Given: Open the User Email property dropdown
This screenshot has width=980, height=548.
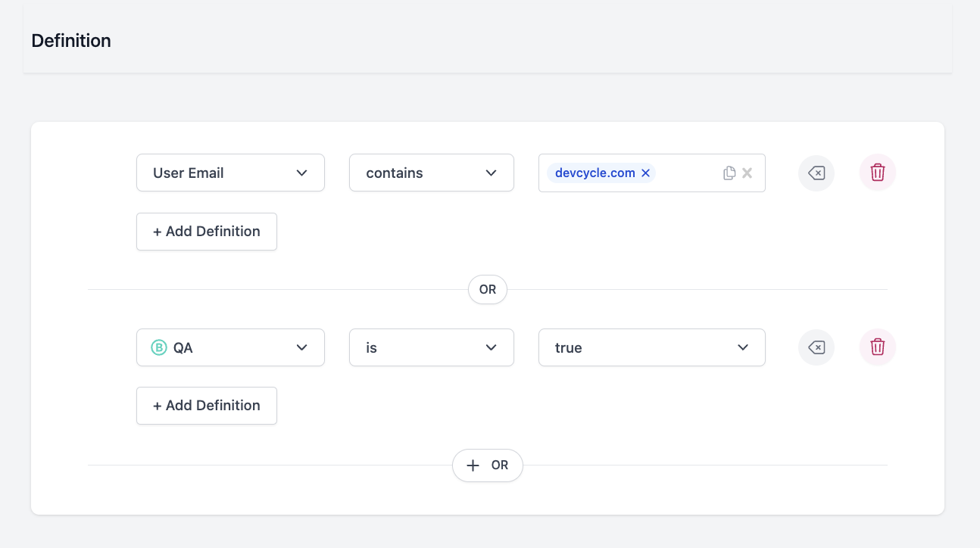Looking at the screenshot, I should click(x=230, y=173).
